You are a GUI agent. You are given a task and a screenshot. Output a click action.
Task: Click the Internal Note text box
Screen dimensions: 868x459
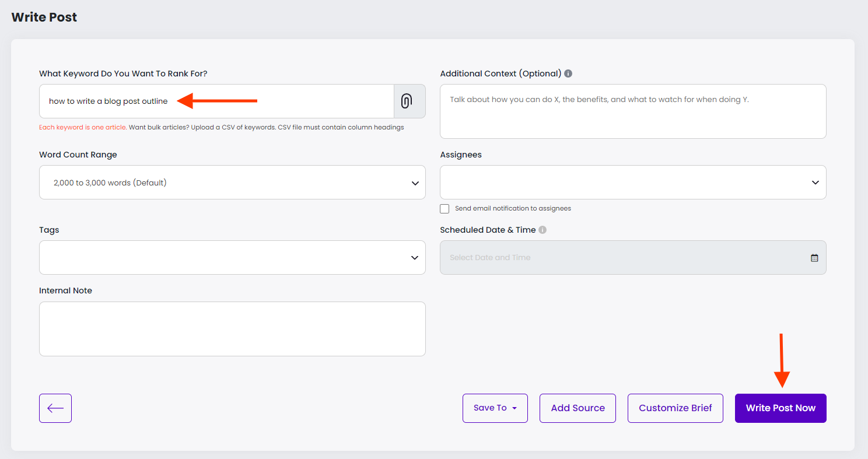point(232,328)
